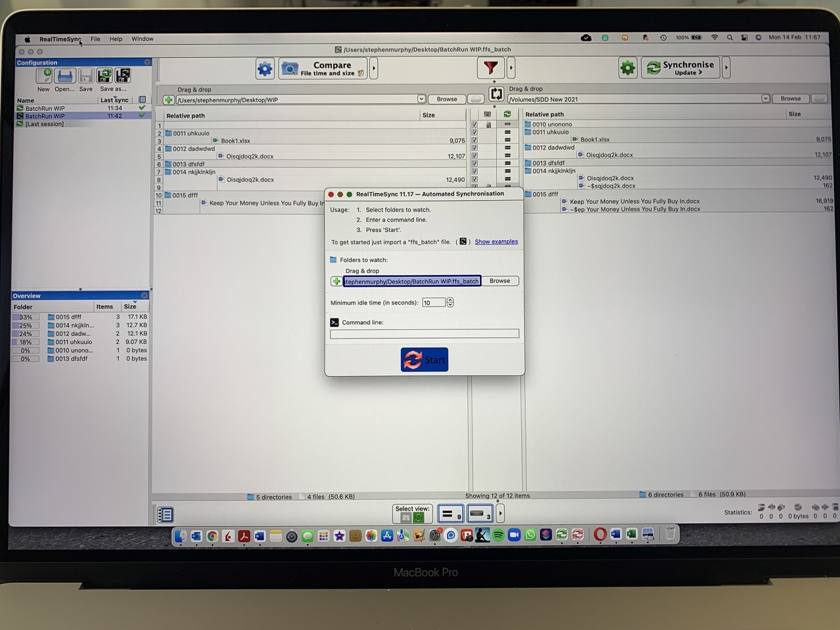The height and width of the screenshot is (630, 840).
Task: Untick the checkbox on the 0014 nkjjklnkljn row
Action: click(x=474, y=171)
